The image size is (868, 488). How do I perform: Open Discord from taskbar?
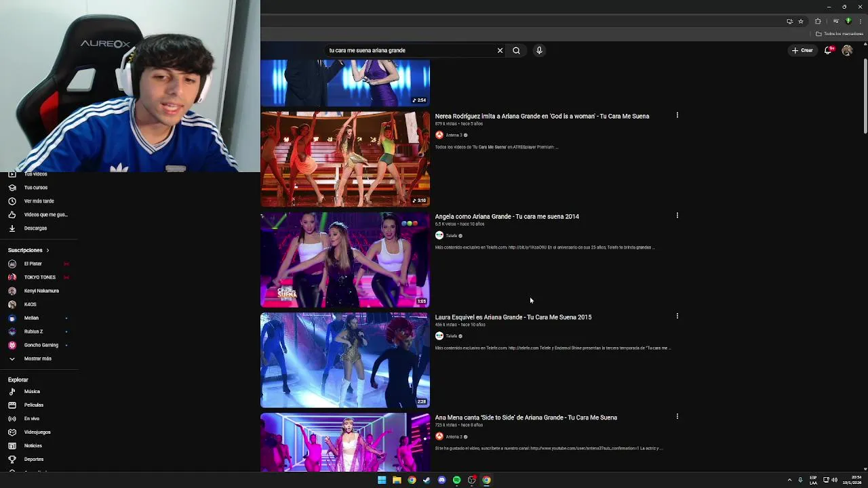[441, 480]
